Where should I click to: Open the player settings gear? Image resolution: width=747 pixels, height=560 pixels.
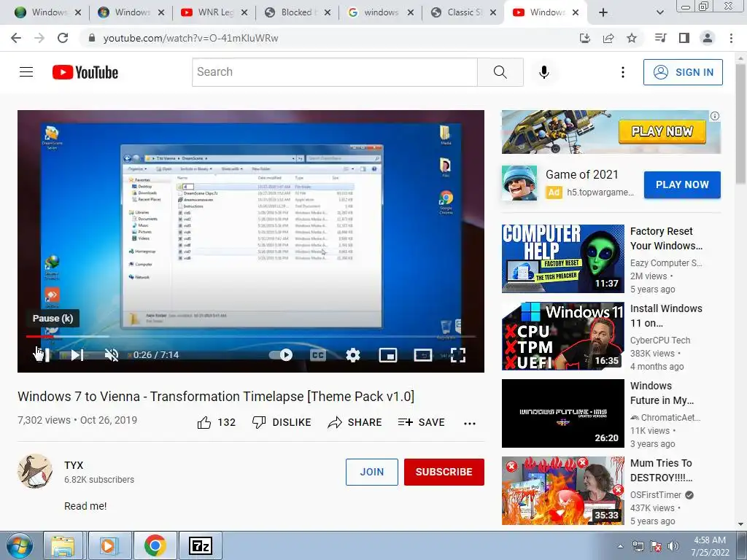tap(353, 355)
